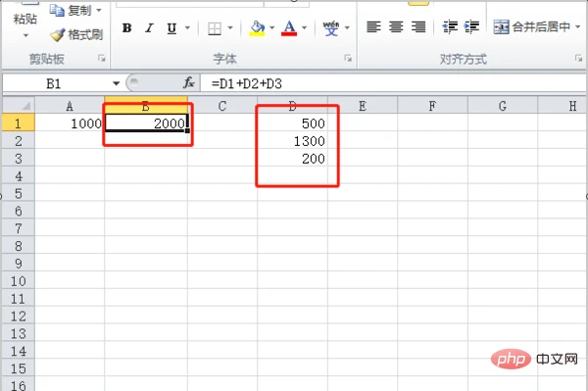Click the fill handle of cell B1

(187, 131)
